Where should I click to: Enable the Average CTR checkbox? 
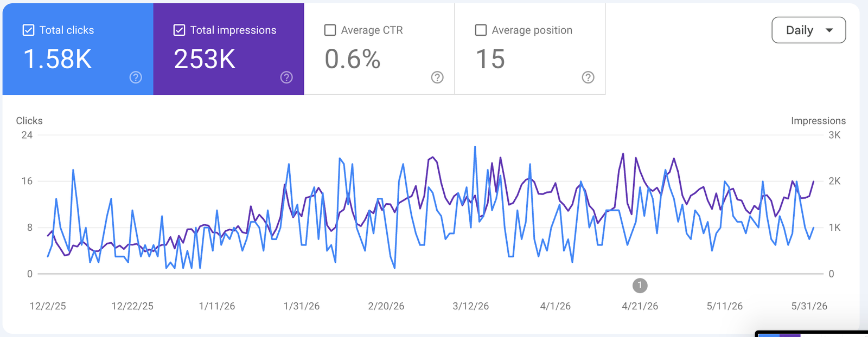tap(330, 30)
